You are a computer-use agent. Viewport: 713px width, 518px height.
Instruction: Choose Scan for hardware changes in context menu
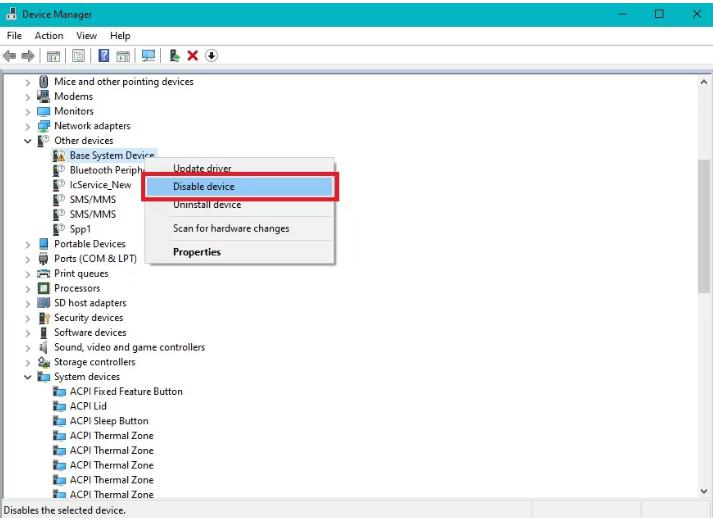(x=239, y=228)
